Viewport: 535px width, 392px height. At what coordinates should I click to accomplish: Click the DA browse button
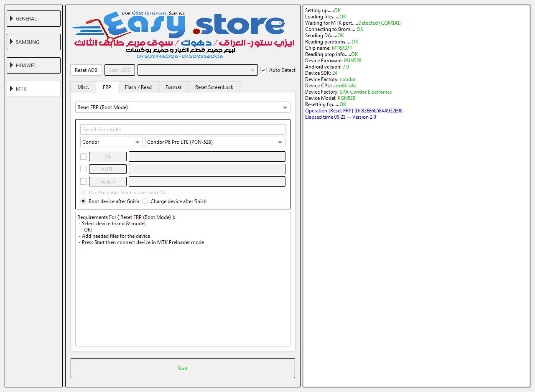pyautogui.click(x=108, y=157)
